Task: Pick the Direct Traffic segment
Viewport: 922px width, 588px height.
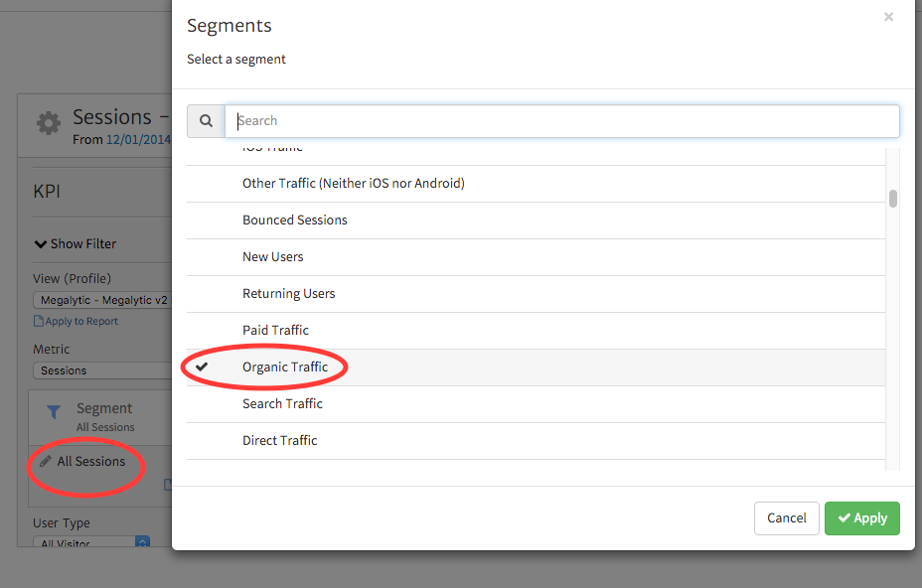Action: pyautogui.click(x=279, y=440)
